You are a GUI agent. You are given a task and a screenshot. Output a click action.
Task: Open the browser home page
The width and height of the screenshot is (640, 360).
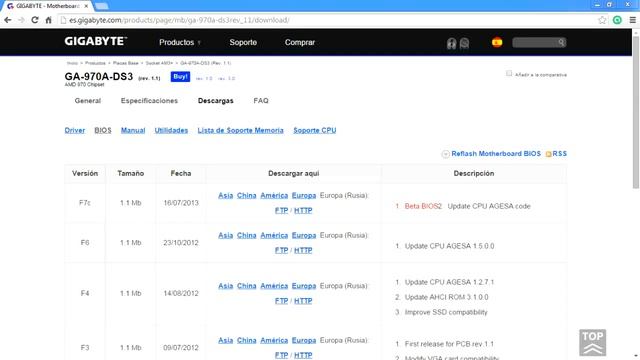click(48, 20)
